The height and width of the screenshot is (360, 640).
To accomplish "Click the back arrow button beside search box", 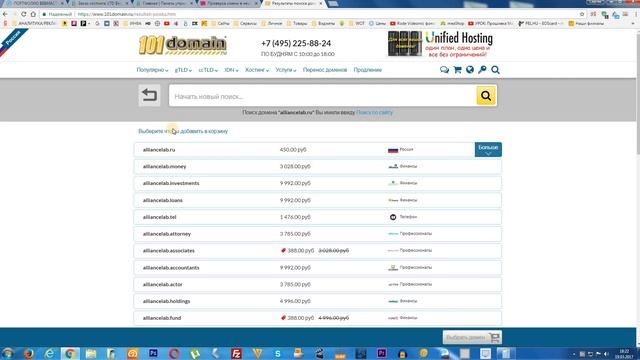I will click(x=149, y=96).
